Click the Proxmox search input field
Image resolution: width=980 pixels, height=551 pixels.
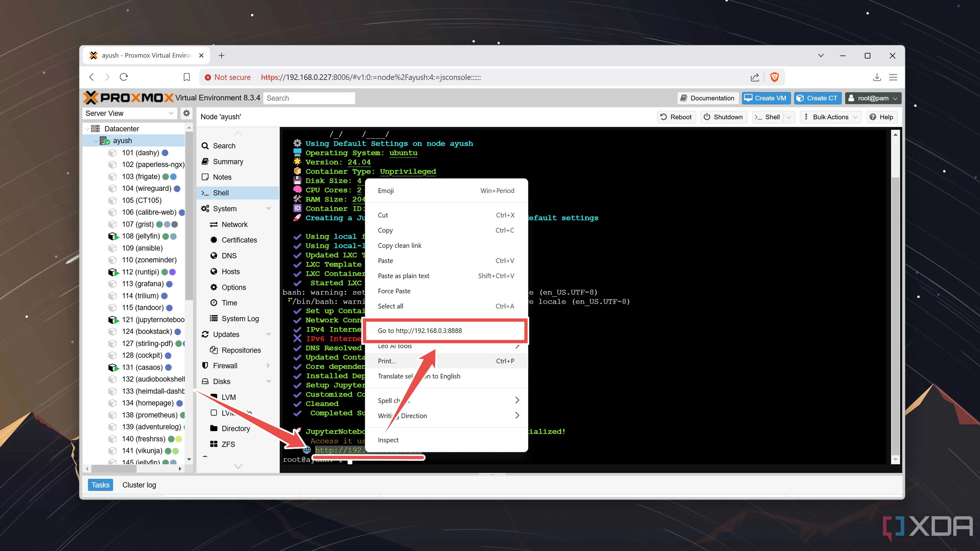tap(309, 98)
